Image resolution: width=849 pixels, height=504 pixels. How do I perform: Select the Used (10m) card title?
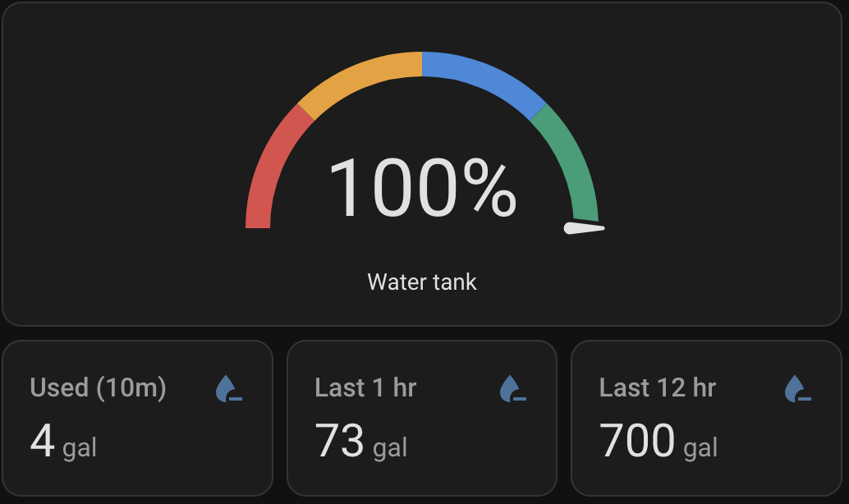point(98,387)
